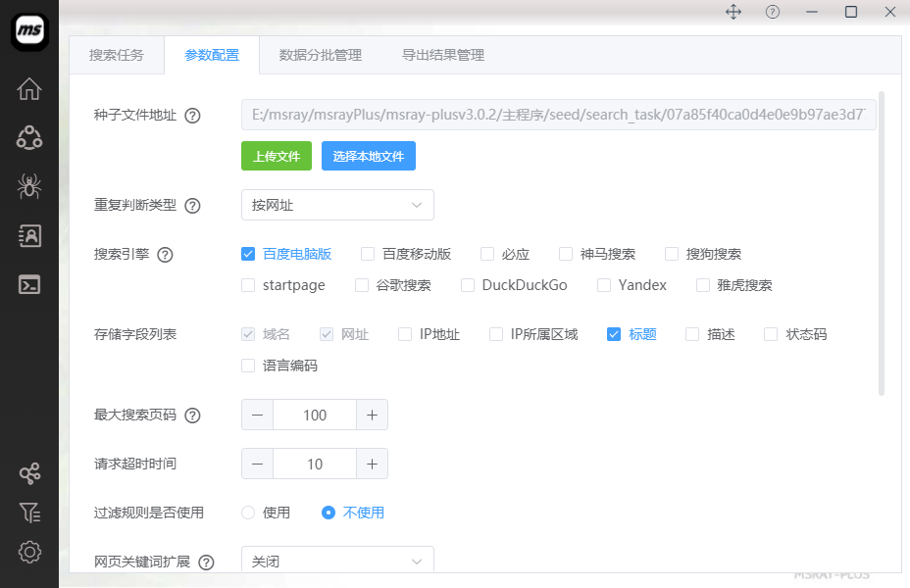Click help icon next to 种子文件地址
The height and width of the screenshot is (588, 910).
(192, 116)
